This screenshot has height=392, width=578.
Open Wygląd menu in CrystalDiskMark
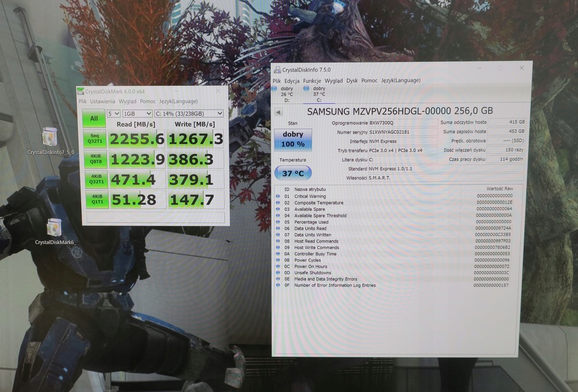127,102
